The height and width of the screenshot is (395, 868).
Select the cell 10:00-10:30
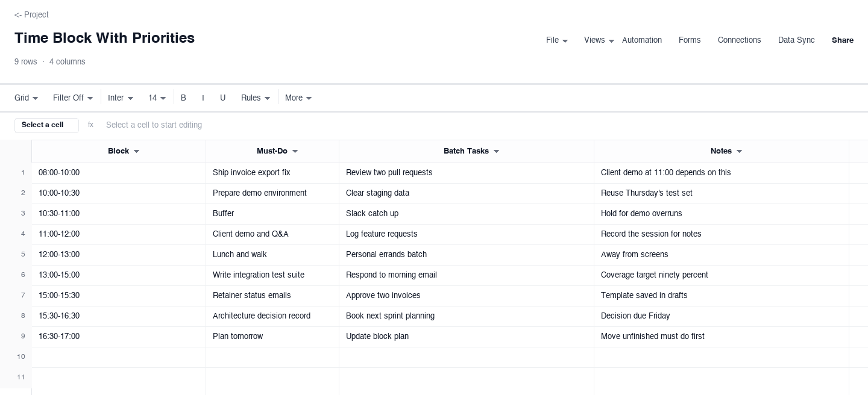119,193
